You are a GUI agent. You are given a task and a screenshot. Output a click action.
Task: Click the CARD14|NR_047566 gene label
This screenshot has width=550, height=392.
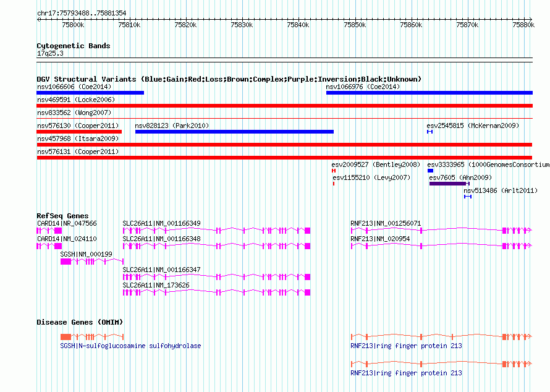click(x=67, y=223)
